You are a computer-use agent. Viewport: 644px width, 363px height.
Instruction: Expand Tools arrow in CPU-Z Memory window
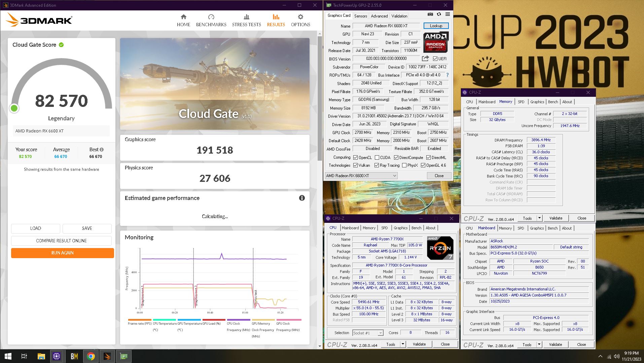pos(539,218)
